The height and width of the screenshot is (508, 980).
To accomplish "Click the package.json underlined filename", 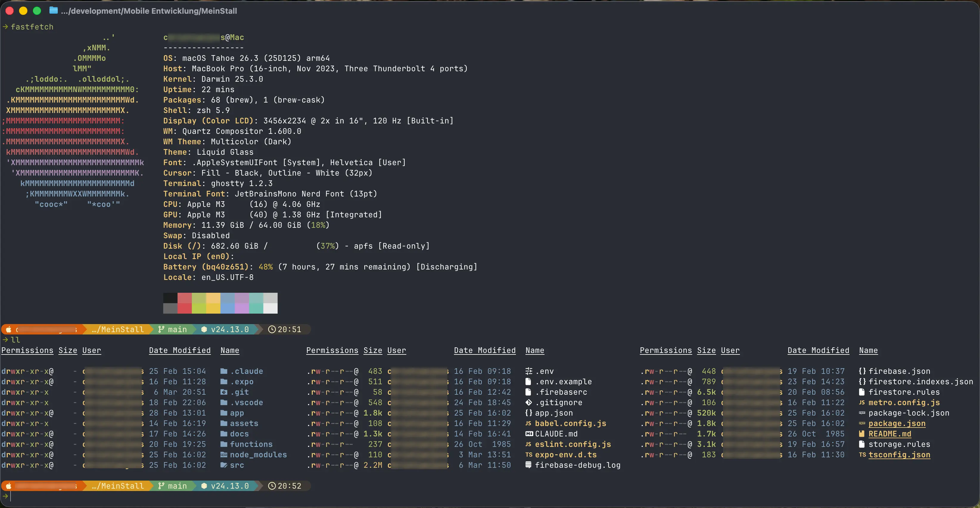I will click(x=897, y=423).
